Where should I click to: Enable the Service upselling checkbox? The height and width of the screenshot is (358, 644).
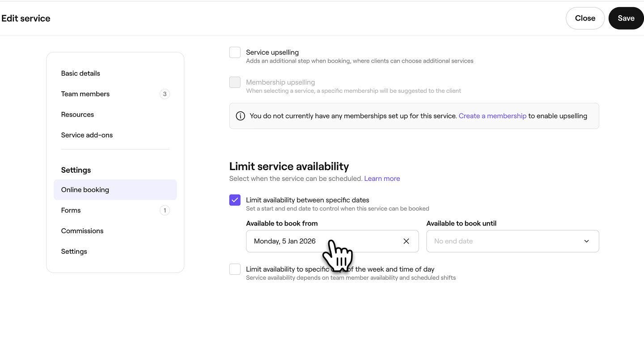235,52
